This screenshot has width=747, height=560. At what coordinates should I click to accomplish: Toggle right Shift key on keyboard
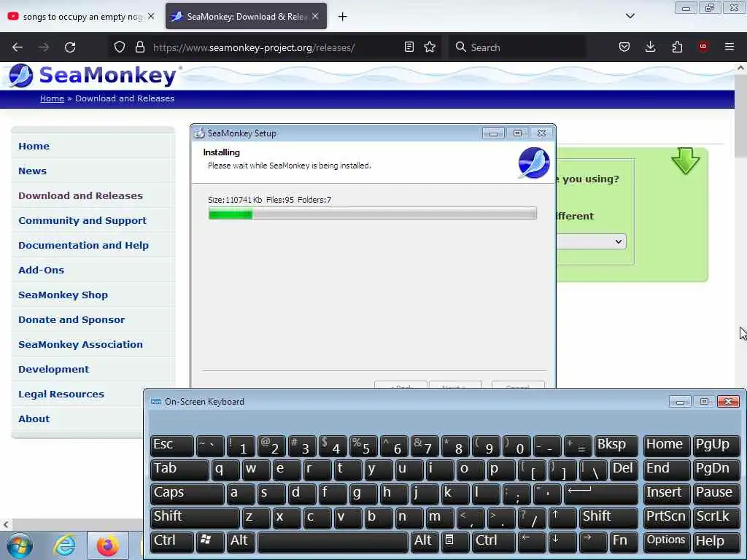[609, 517]
